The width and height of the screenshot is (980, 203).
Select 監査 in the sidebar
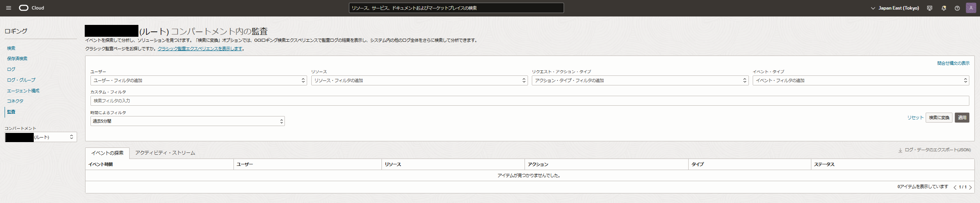[11, 112]
